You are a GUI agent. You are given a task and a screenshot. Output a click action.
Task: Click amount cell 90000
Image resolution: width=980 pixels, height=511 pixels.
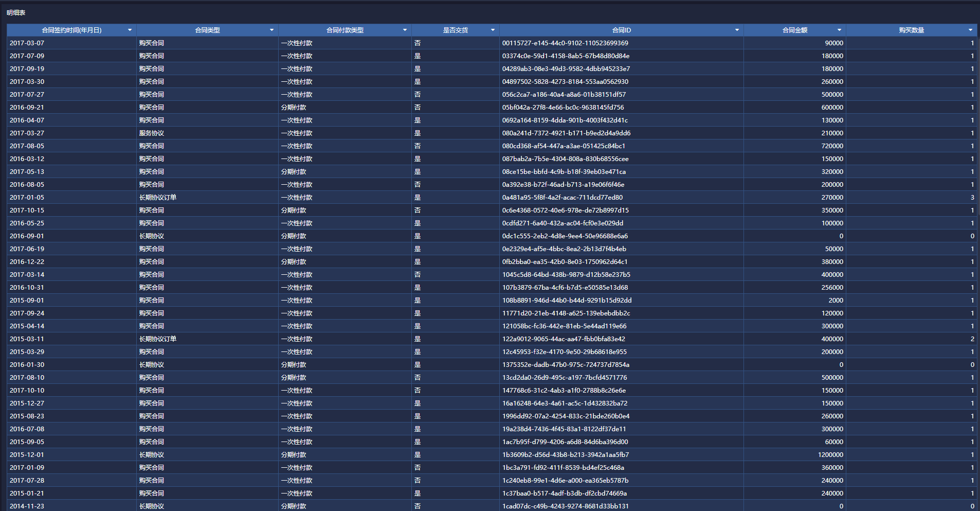pyautogui.click(x=795, y=43)
